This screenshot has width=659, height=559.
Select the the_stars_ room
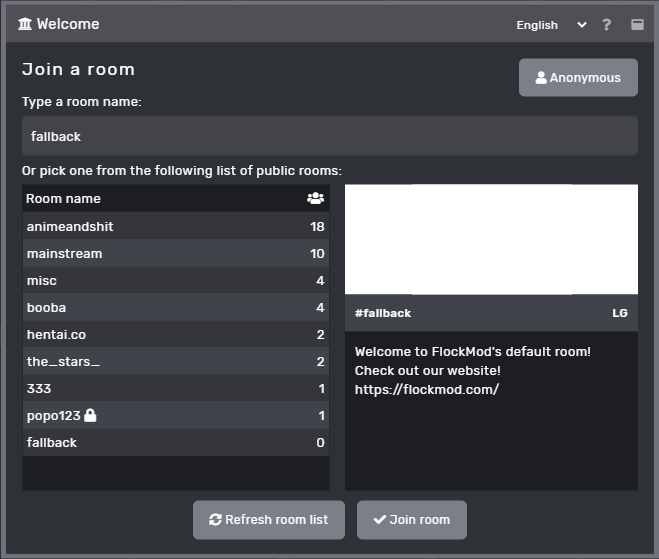point(176,361)
